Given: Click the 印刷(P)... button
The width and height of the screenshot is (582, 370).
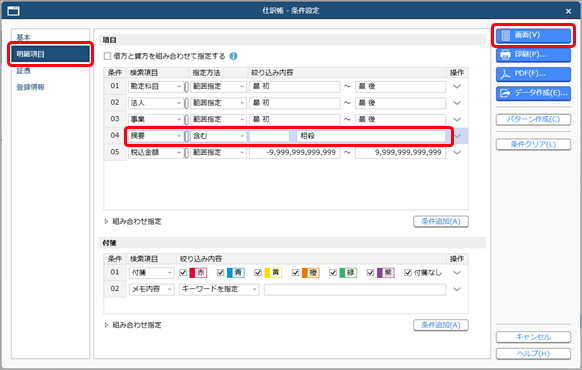Looking at the screenshot, I should tap(533, 55).
